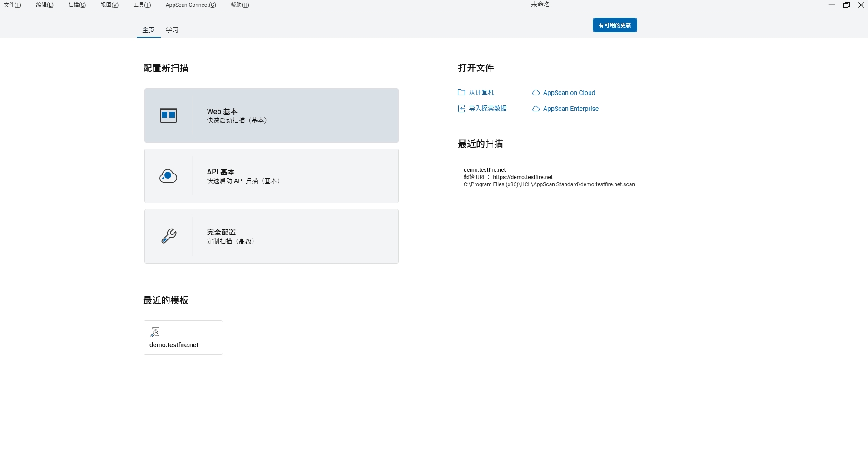Screen dimensions: 868x463
Task: Restore the window using the title bar button
Action: [847, 5]
